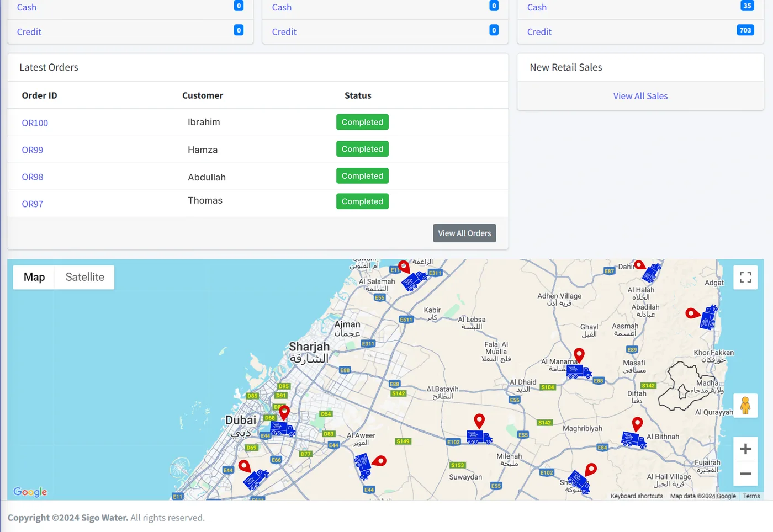
Task: Click the truck icon below Al Aweer
Action: (363, 466)
